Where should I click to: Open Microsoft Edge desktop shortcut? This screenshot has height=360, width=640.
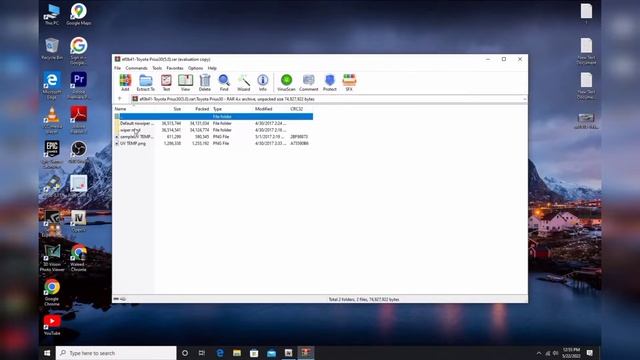[52, 85]
